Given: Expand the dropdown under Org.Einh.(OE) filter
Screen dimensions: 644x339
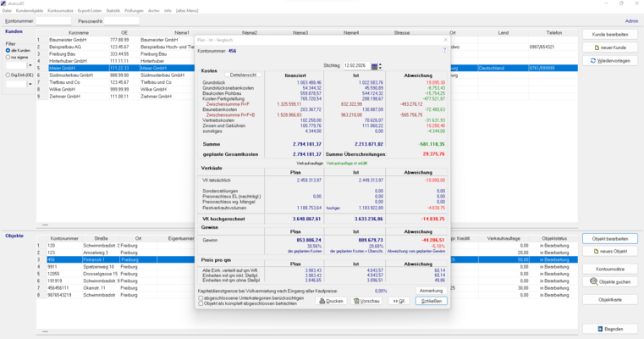Looking at the screenshot, I should pyautogui.click(x=30, y=84).
